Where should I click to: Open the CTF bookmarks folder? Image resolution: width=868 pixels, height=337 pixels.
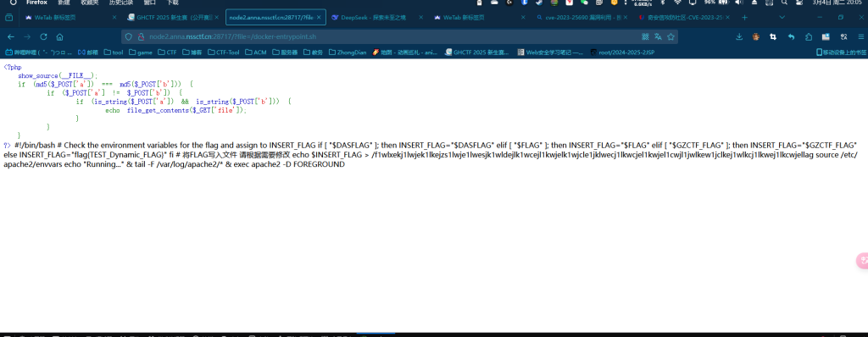tap(167, 52)
